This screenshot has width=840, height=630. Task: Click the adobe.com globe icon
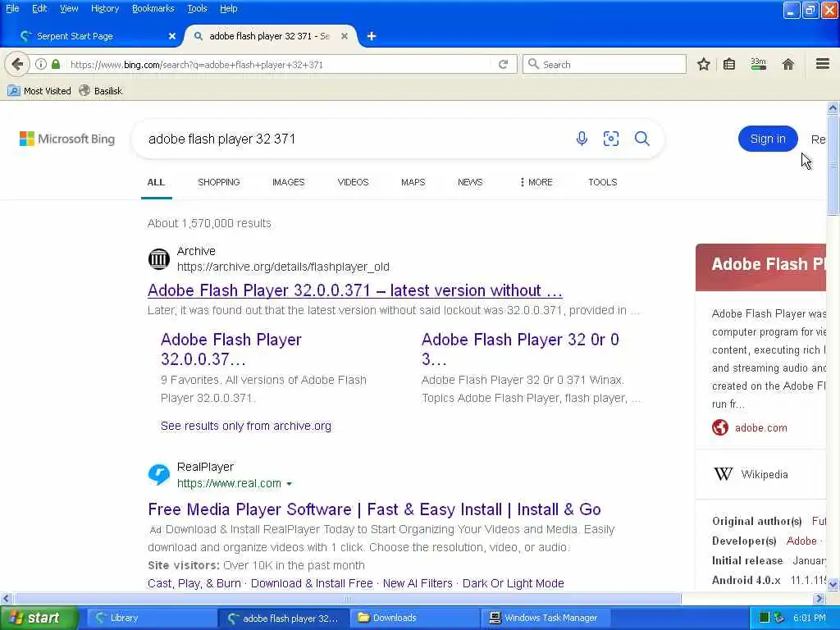point(720,427)
